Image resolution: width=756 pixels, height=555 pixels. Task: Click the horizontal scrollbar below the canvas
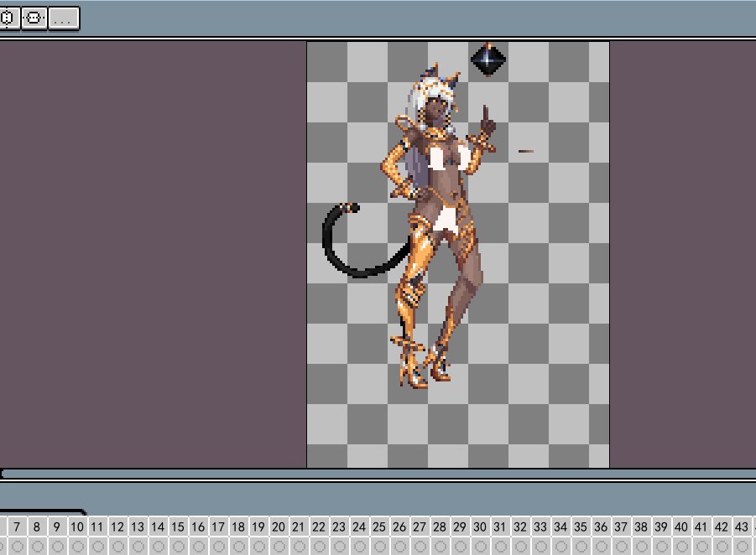pos(378,474)
